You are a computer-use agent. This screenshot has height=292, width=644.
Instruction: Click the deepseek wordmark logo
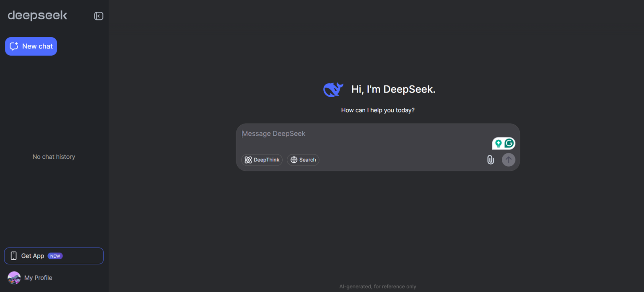pos(37,16)
